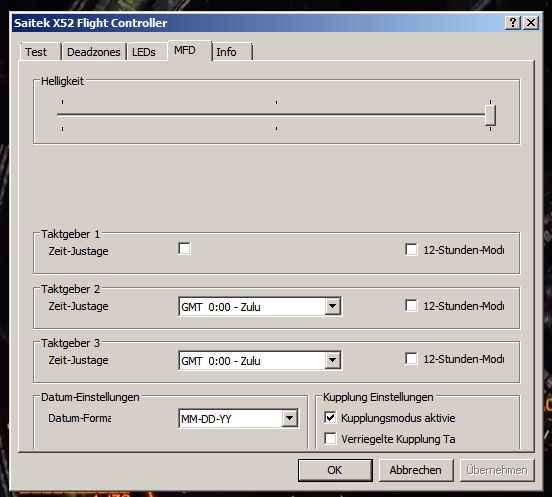Click Taktgeber 3 GMT 0:00 - Zulu field

[260, 360]
